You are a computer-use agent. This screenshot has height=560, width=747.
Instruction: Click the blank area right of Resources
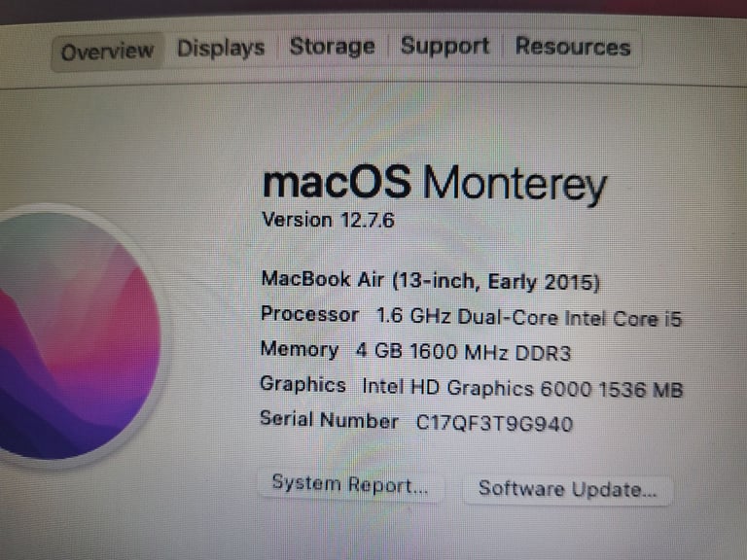pyautogui.click(x=691, y=50)
